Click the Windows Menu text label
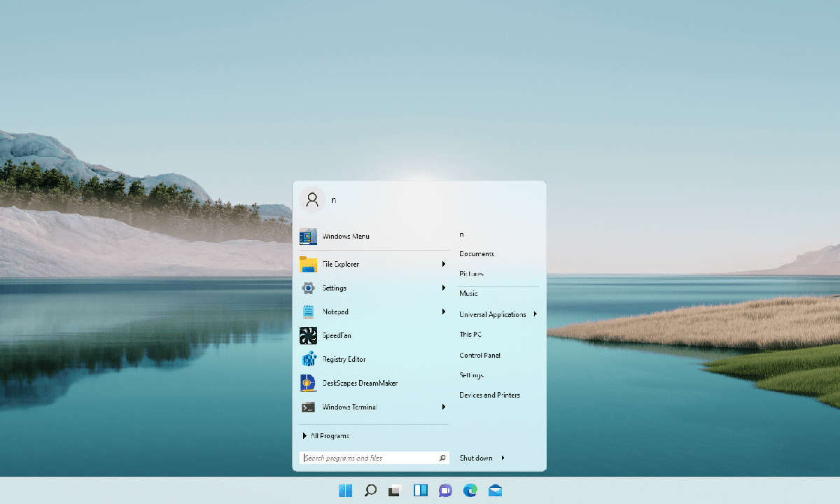Screen dimensions: 840x504 (346, 237)
